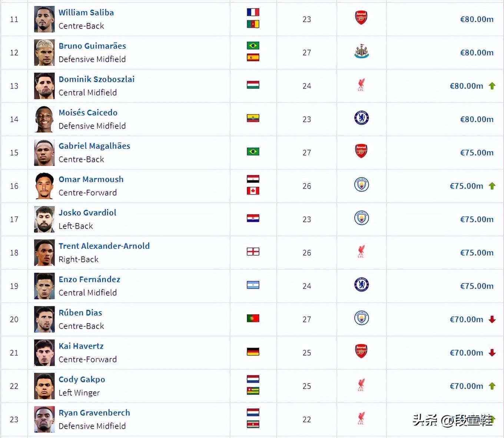Click William Saliba player photo
Screen dimensions: 504x438
[44, 19]
